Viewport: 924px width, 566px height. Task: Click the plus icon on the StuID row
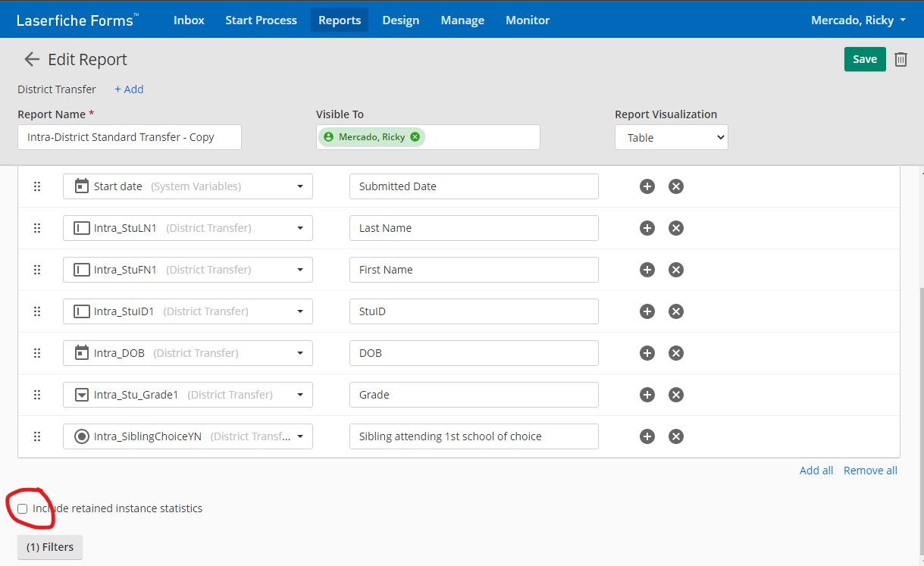click(647, 311)
